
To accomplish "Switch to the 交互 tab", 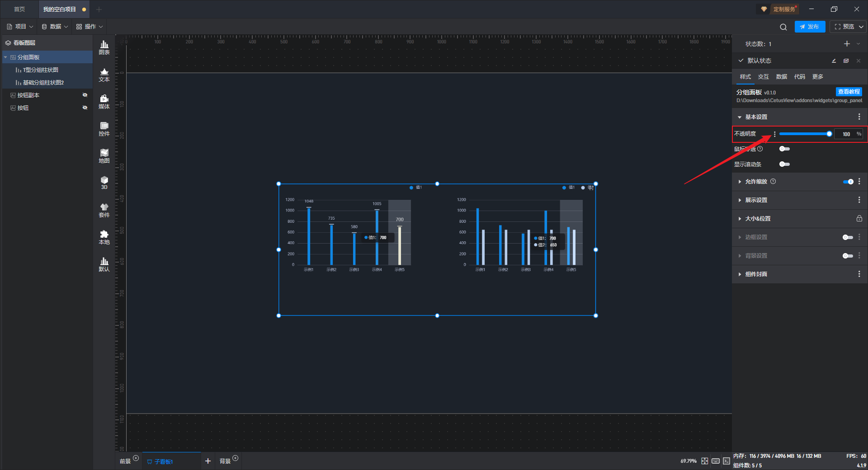I will click(763, 77).
